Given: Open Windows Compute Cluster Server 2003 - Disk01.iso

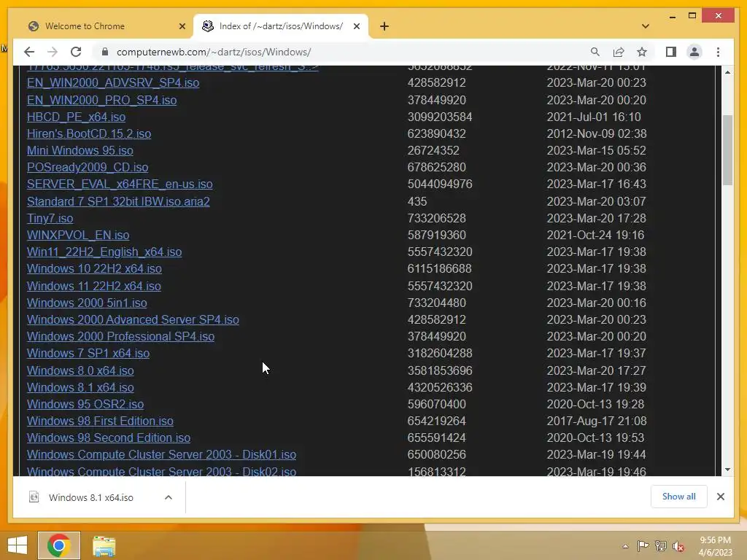Looking at the screenshot, I should (x=161, y=454).
